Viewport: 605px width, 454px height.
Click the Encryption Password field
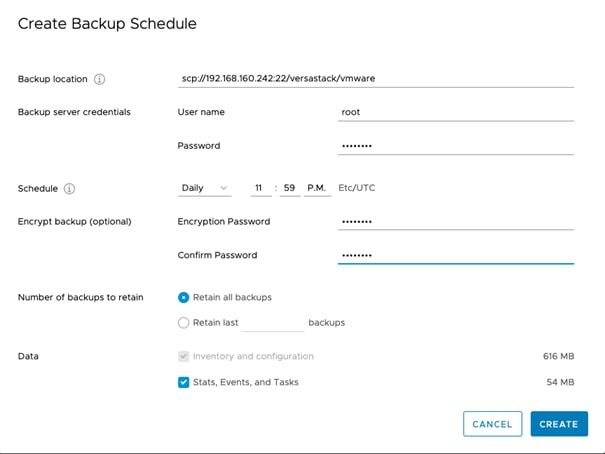click(456, 221)
